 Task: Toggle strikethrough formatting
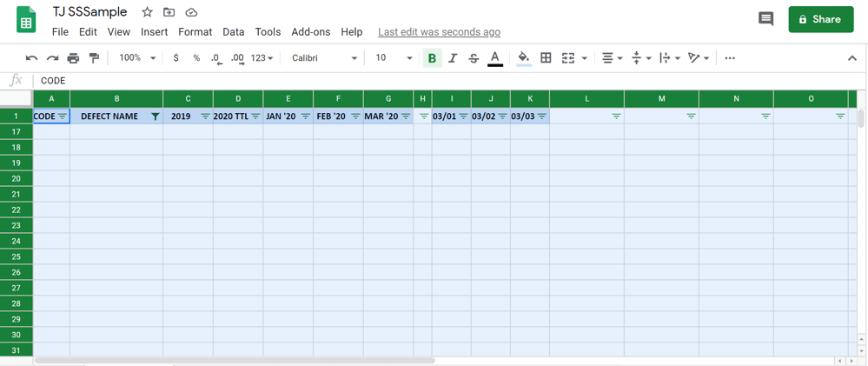(x=474, y=58)
